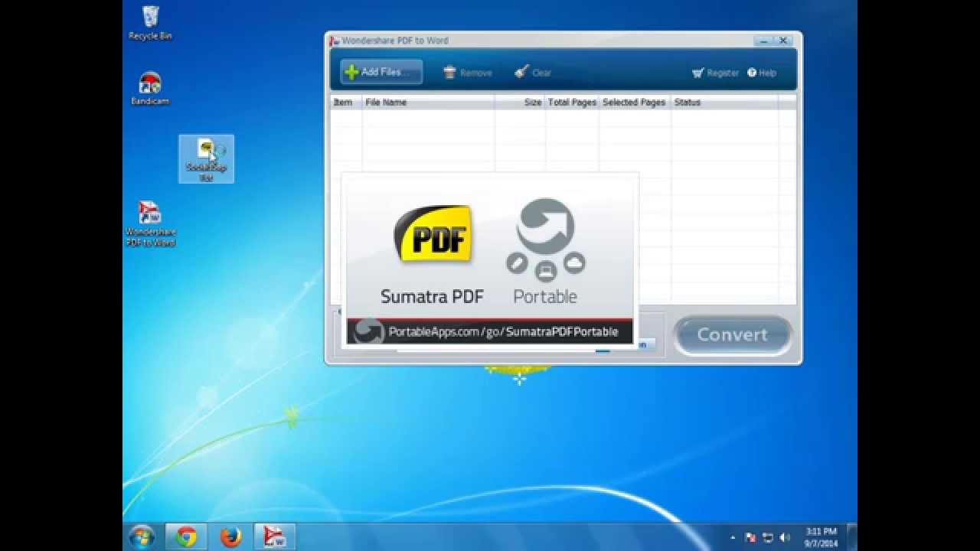The image size is (980, 551).
Task: Switch to Wondershare PDF to Word taskbar button
Action: coord(275,537)
